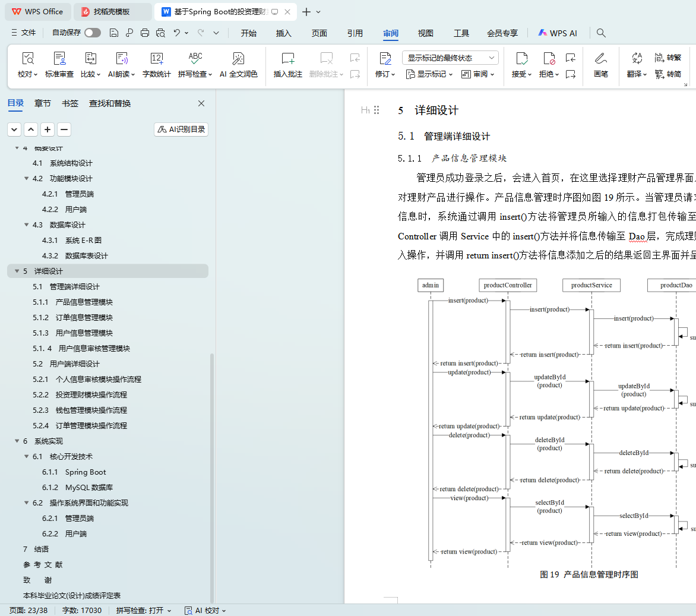Image resolution: width=696 pixels, height=616 pixels.
Task: Click the 修订 track changes icon
Action: click(385, 59)
